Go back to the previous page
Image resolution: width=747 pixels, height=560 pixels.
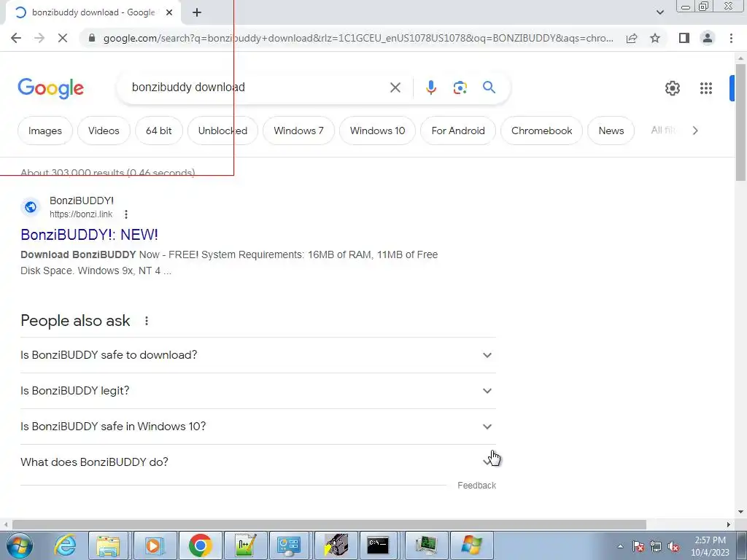click(x=16, y=38)
